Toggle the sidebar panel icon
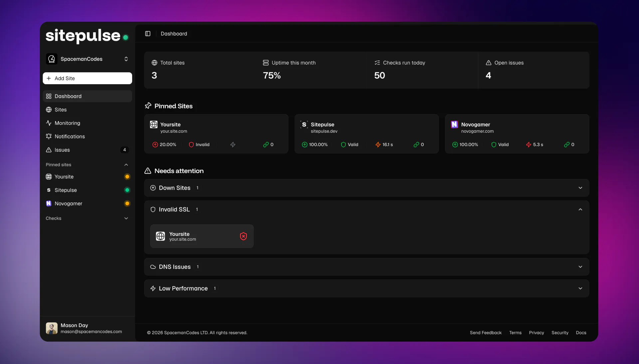Screen dimensions: 639x364 148,34
